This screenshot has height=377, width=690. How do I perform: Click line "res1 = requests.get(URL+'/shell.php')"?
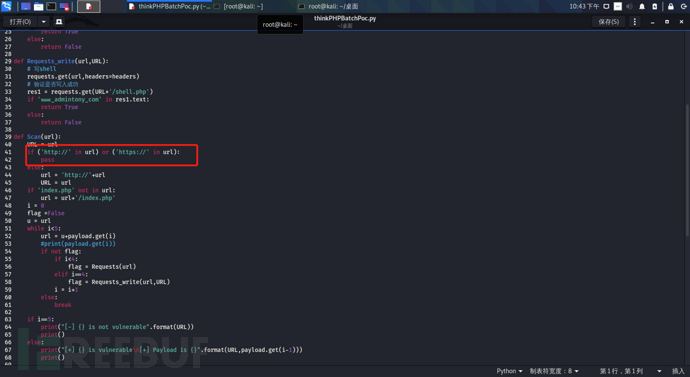pos(90,92)
